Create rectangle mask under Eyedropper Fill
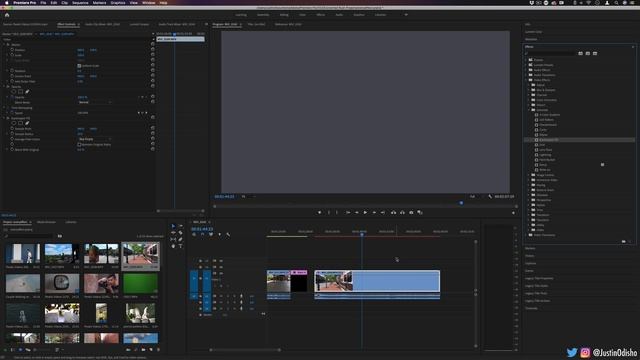 [x=20, y=123]
